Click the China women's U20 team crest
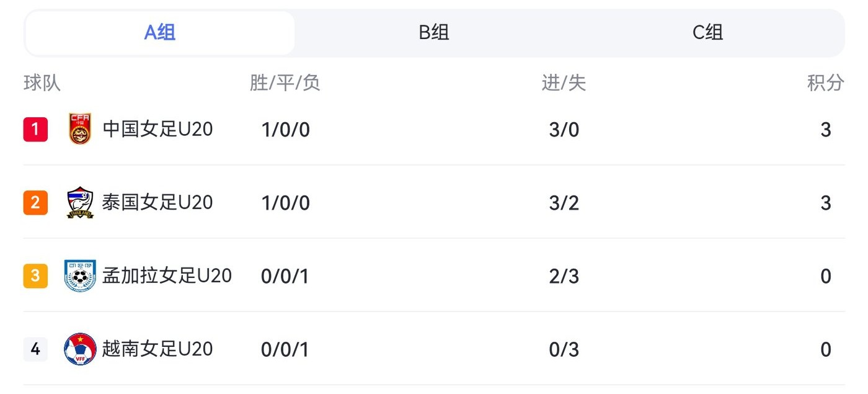This screenshot has width=868, height=394. (80, 129)
